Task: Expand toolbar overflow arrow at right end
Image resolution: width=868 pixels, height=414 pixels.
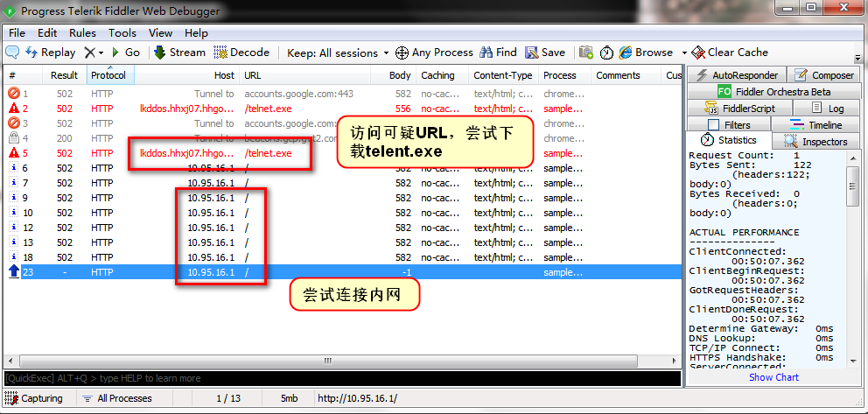Action: click(x=858, y=57)
